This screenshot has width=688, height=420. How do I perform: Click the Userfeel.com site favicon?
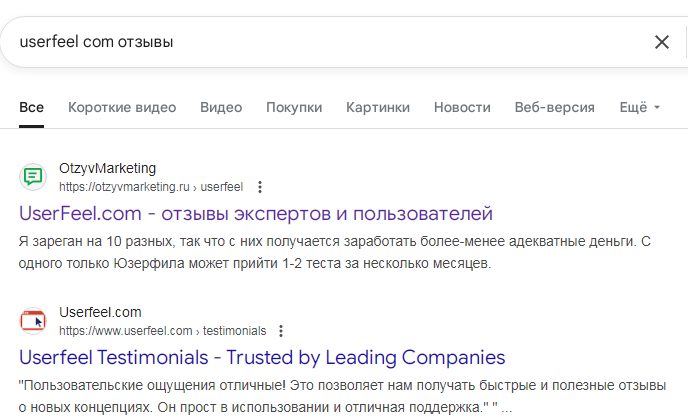[x=34, y=321]
